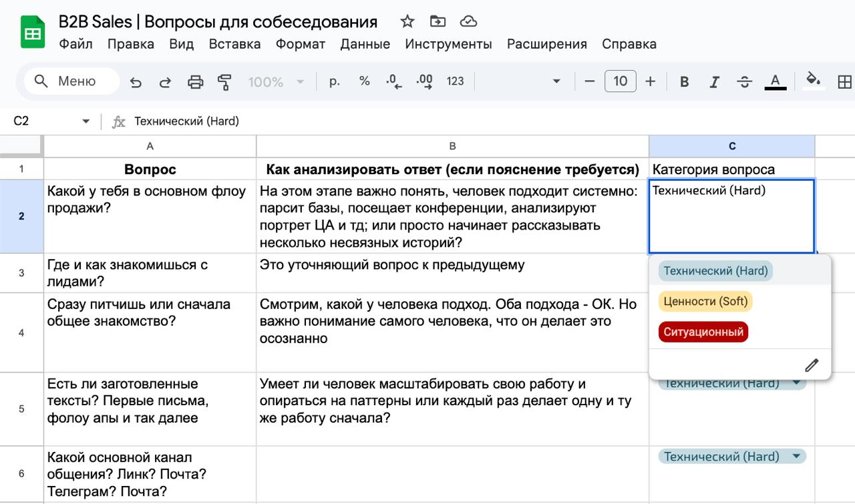Image resolution: width=855 pixels, height=504 pixels.
Task: Click the decrease decimal places icon
Action: coord(393,81)
